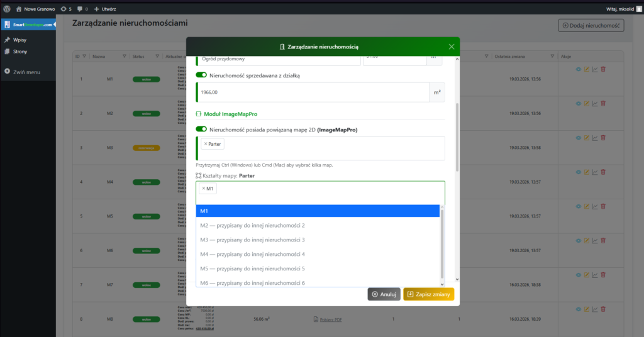Click the rezerwacja status badge for M3
The image size is (644, 337).
[146, 148]
